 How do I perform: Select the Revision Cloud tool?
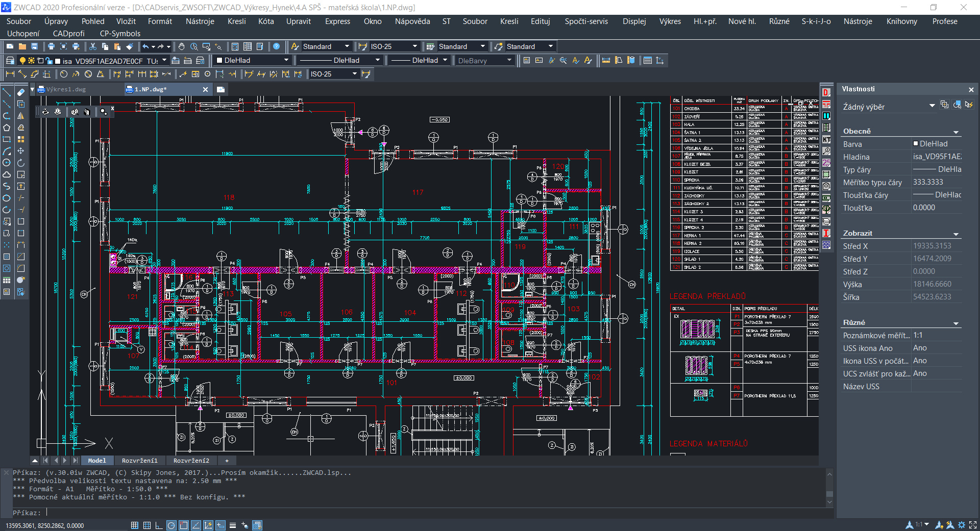(7, 174)
